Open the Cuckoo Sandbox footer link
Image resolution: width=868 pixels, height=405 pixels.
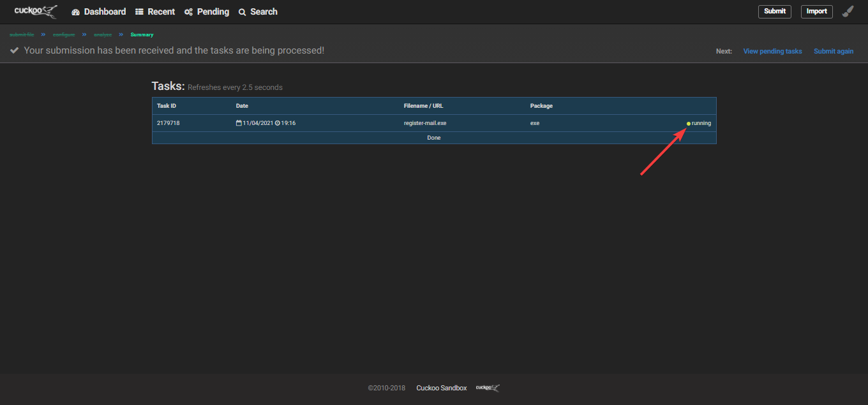(441, 388)
